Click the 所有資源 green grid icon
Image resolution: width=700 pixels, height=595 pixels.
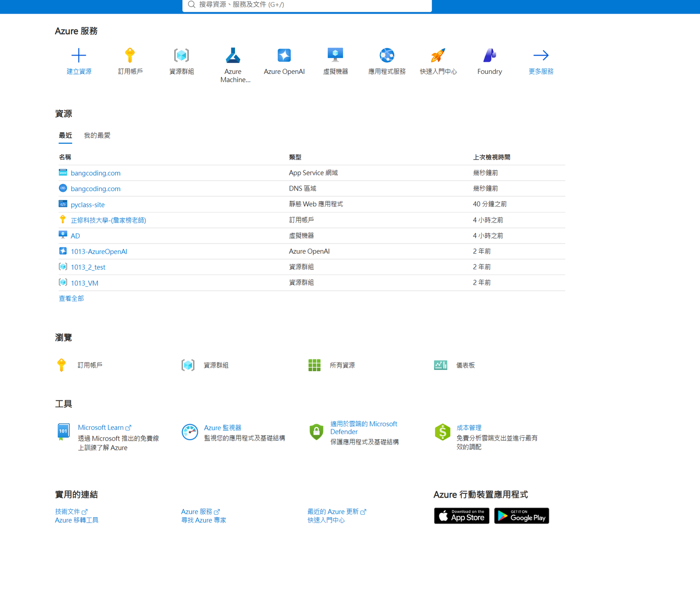point(315,365)
